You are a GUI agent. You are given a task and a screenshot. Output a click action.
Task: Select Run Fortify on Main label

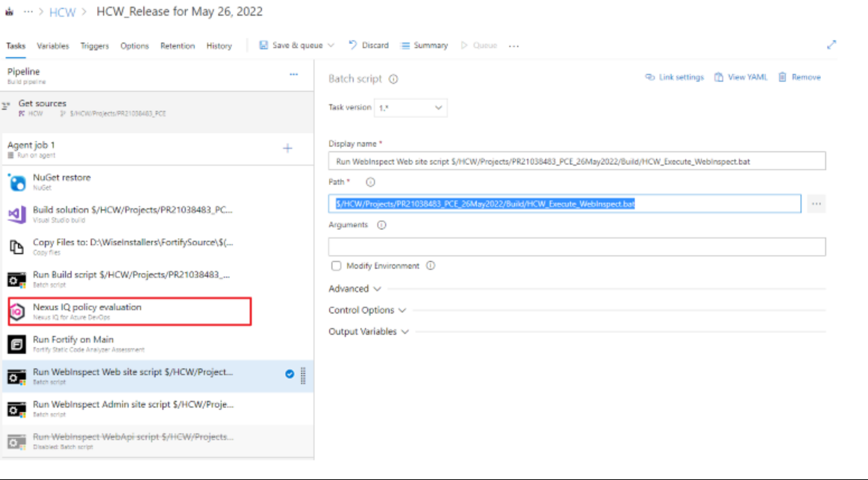73,340
